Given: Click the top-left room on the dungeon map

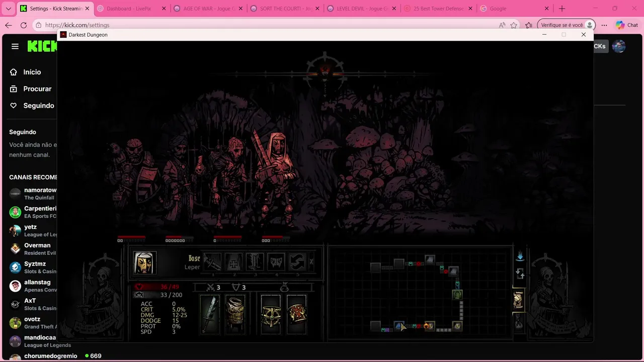Looking at the screenshot, I should [x=375, y=267].
